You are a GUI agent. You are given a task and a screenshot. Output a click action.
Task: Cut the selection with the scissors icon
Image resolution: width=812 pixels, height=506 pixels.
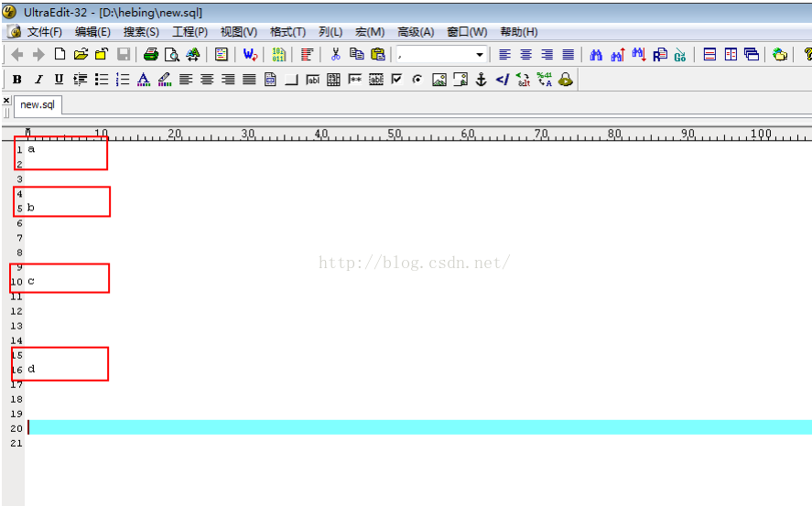pos(336,54)
